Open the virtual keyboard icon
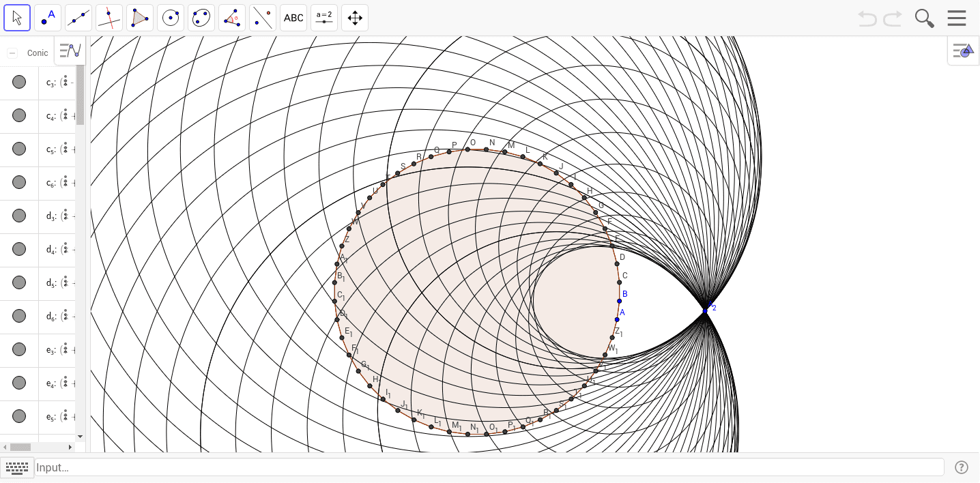This screenshot has width=980, height=483. coord(17,467)
